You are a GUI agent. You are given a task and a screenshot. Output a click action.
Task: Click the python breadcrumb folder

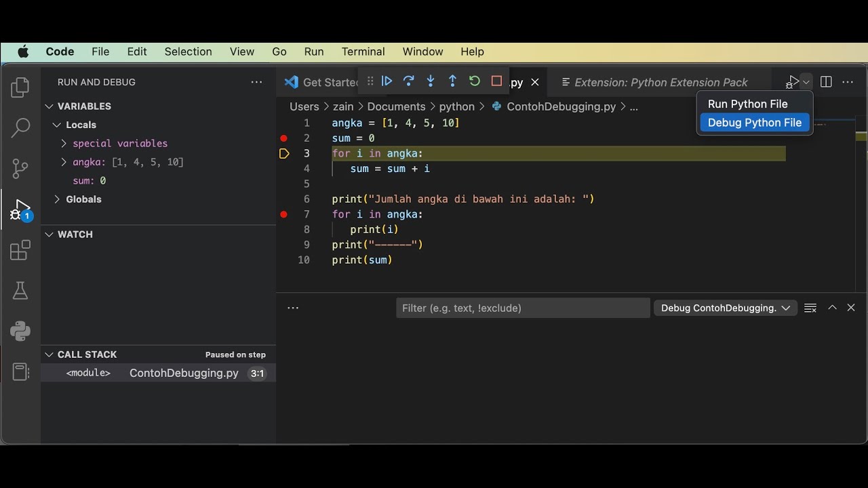click(x=457, y=106)
